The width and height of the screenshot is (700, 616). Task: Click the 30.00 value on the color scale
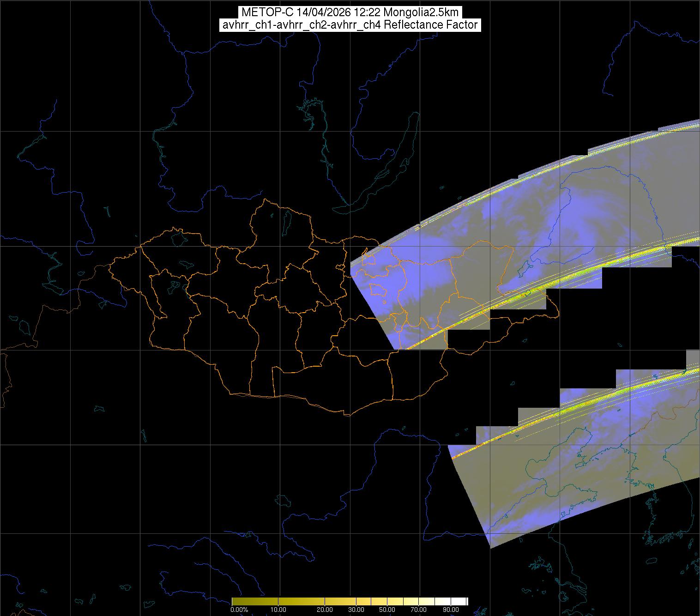(356, 610)
